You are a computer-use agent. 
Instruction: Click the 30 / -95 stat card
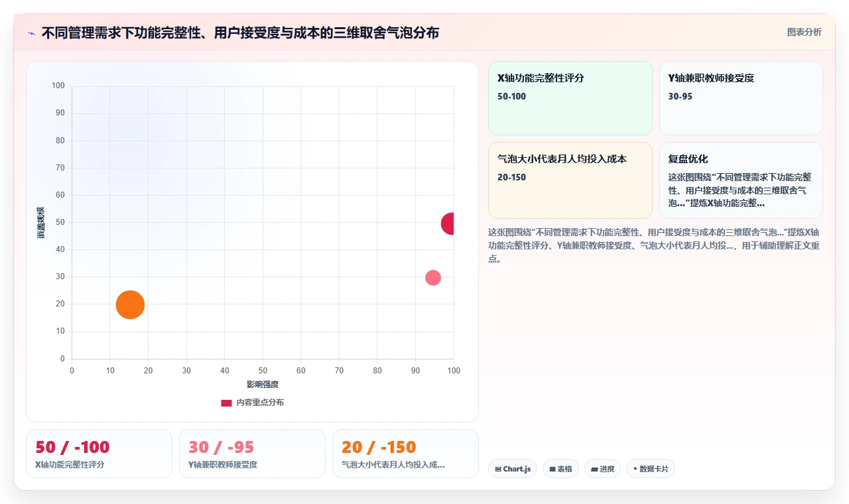[x=252, y=454]
